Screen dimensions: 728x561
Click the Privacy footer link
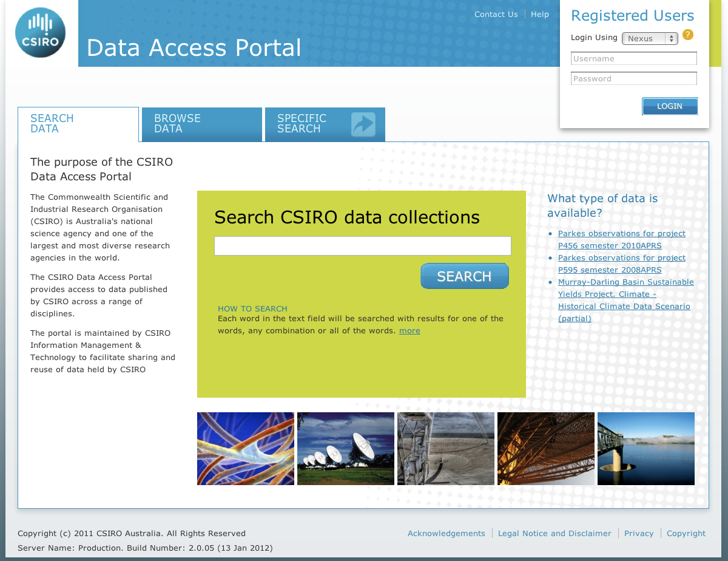[639, 534]
